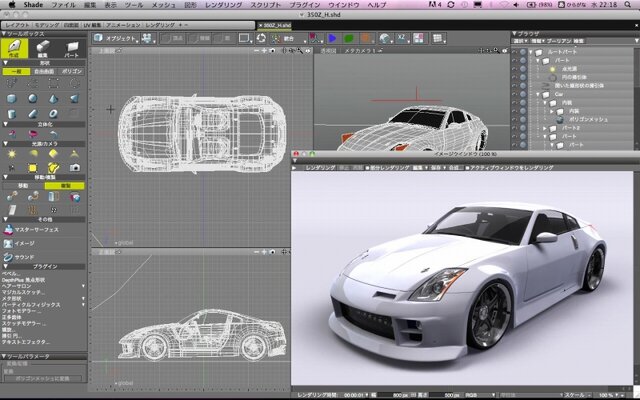Screen dimensions: 640x400
Task: Open the 統合 dropdown in toolbar
Action: click(288, 38)
